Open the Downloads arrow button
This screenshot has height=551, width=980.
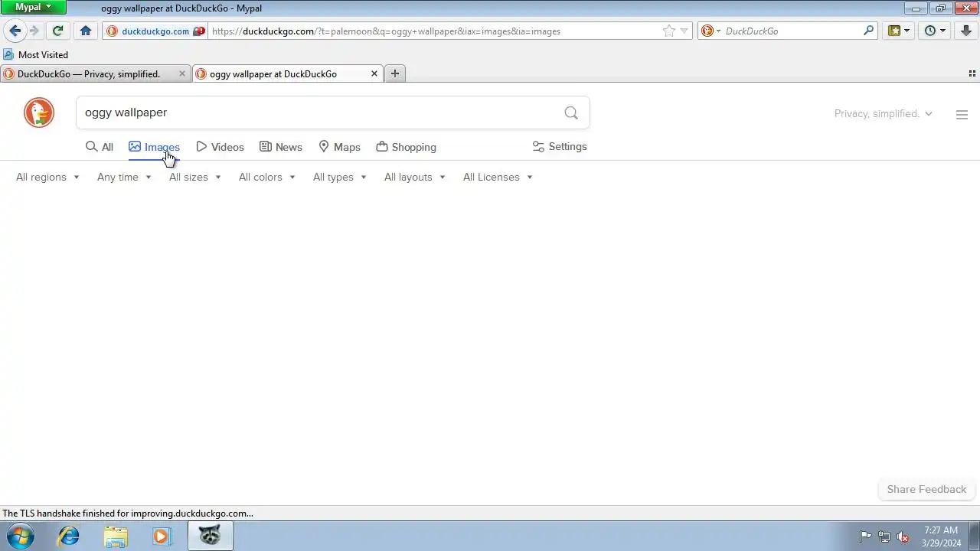pos(966,31)
